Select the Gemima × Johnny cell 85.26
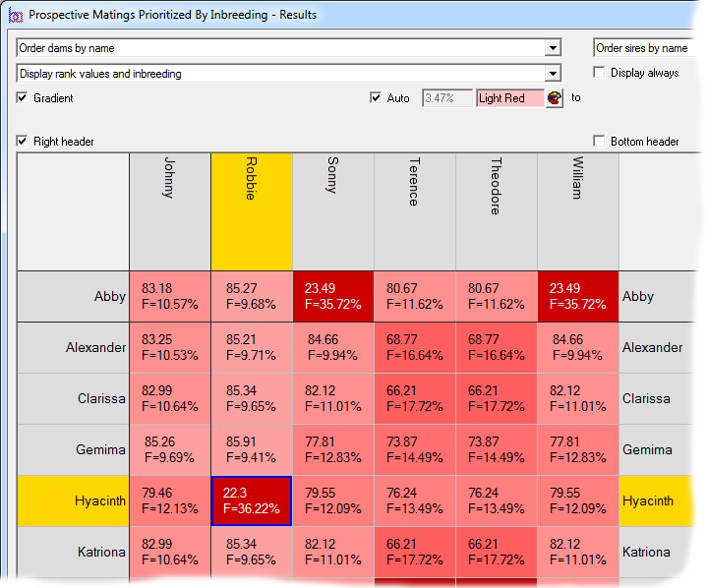Screen dimensions: 707x588 pyautogui.click(x=170, y=449)
